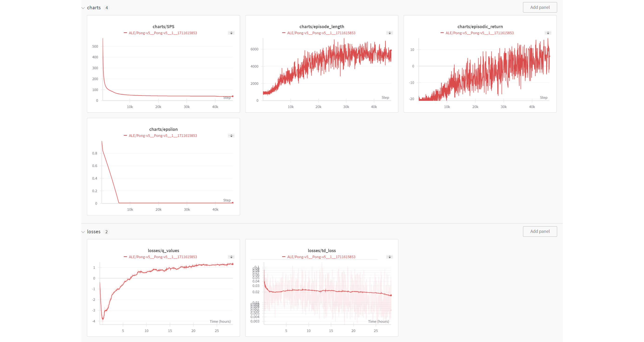
Task: Click red line marker in losses/td_loss legend
Action: pos(284,257)
